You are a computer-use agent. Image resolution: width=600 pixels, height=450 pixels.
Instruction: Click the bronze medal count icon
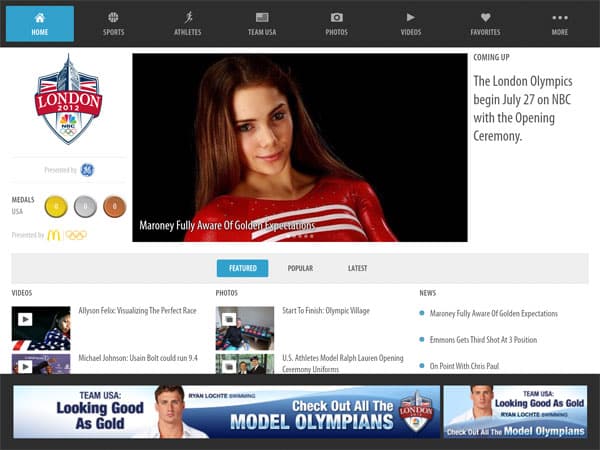point(114,206)
